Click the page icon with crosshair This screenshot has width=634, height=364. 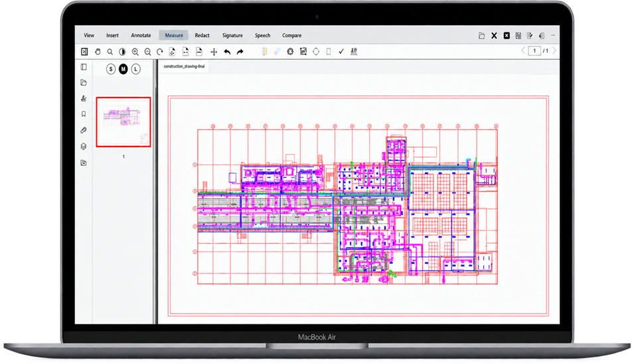pyautogui.click(x=172, y=52)
